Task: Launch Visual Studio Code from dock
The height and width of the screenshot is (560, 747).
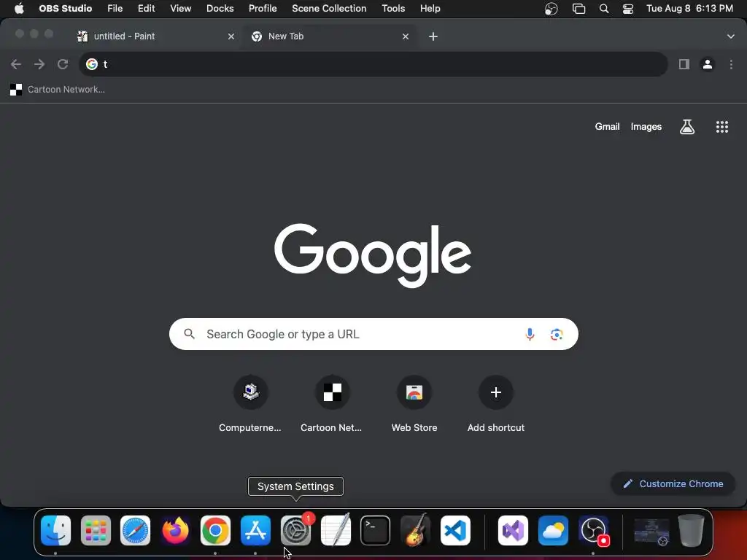Action: click(x=455, y=530)
